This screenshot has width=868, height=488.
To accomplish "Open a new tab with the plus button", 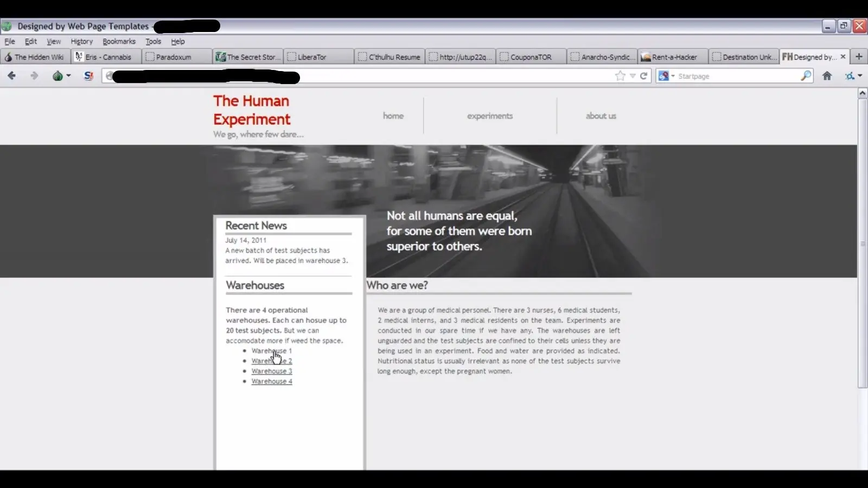I will pyautogui.click(x=859, y=56).
